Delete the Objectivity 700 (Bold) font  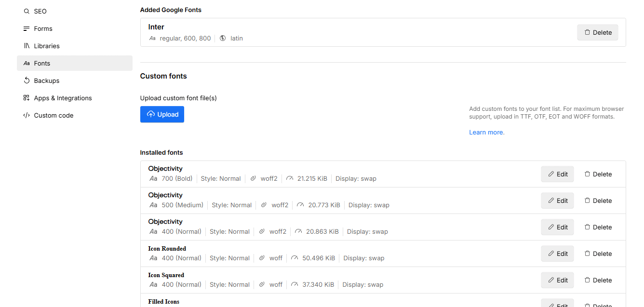point(598,174)
